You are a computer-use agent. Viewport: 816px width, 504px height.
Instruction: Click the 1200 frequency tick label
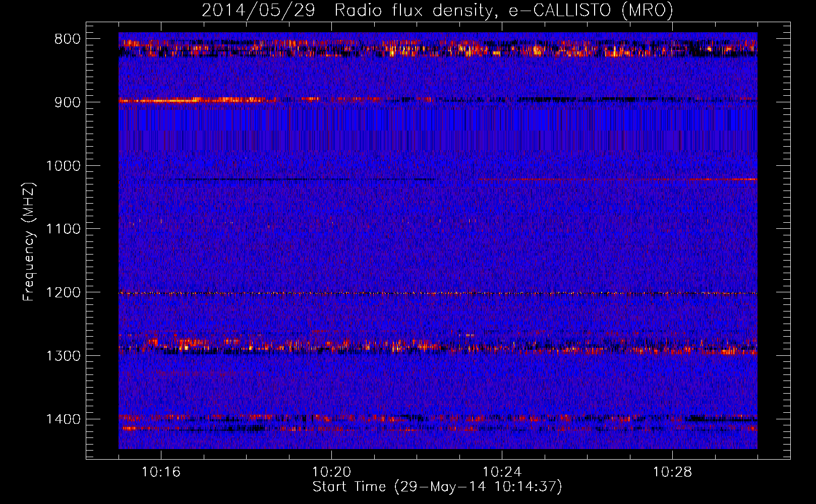63,293
